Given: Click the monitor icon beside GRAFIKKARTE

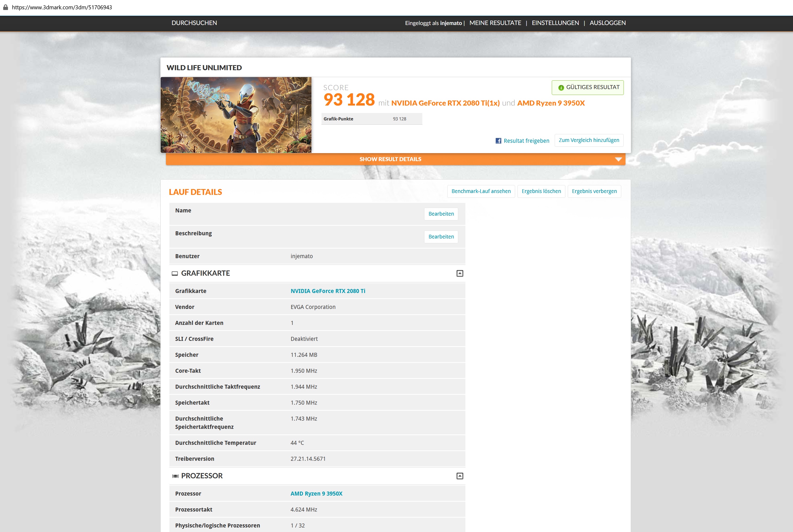Looking at the screenshot, I should click(175, 274).
